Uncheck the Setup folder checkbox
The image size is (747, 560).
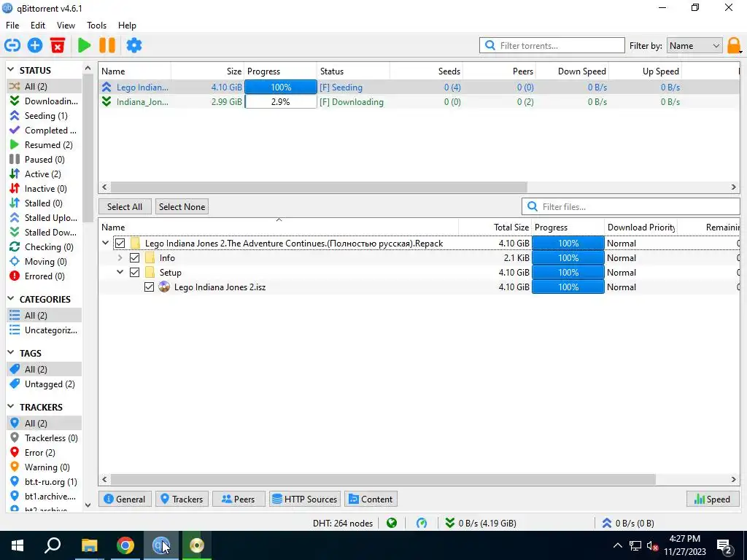(134, 273)
